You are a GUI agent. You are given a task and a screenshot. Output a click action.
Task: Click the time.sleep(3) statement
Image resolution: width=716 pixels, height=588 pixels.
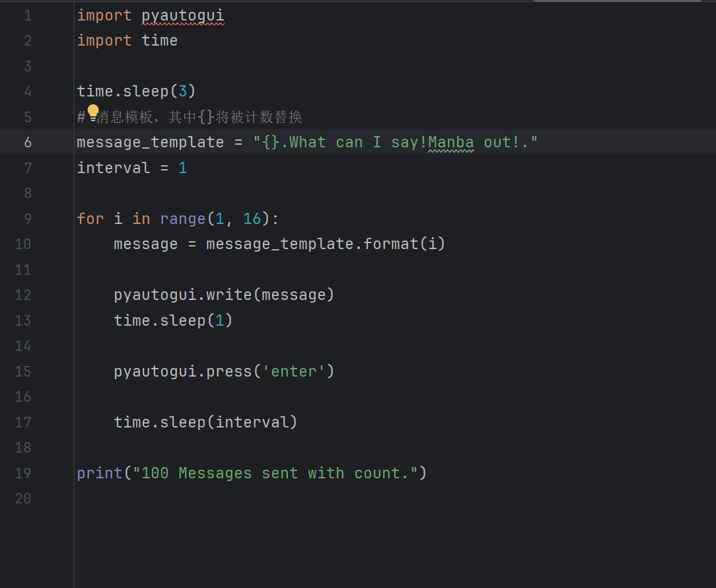click(x=136, y=91)
